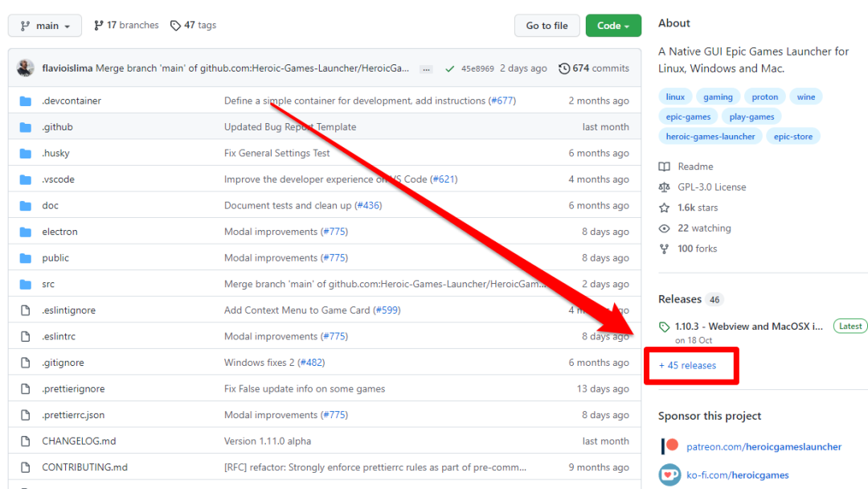Expand the commit message ellipsis button

click(x=426, y=69)
